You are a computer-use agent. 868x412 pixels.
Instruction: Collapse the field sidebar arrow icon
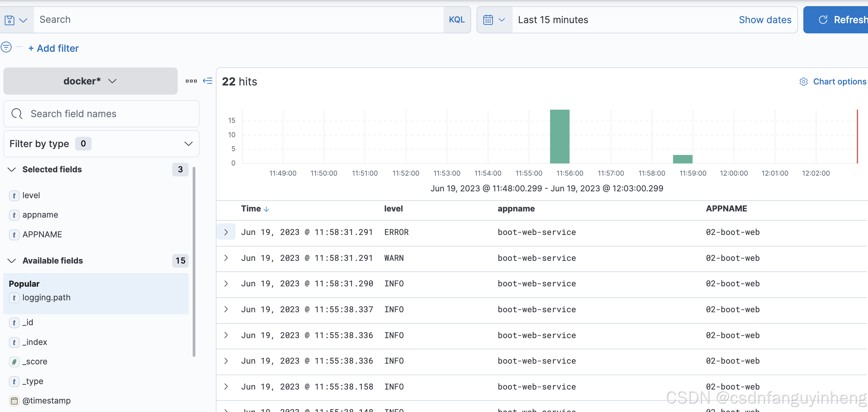pos(208,81)
